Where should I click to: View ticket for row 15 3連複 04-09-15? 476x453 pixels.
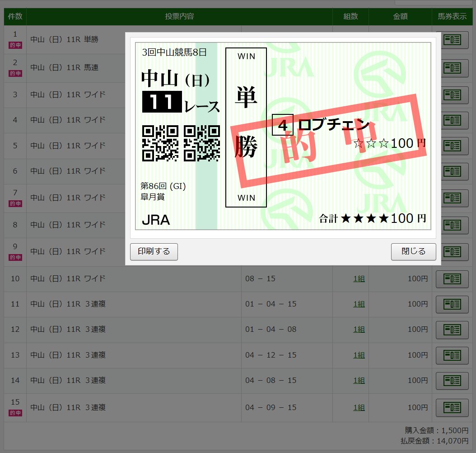[x=453, y=408]
